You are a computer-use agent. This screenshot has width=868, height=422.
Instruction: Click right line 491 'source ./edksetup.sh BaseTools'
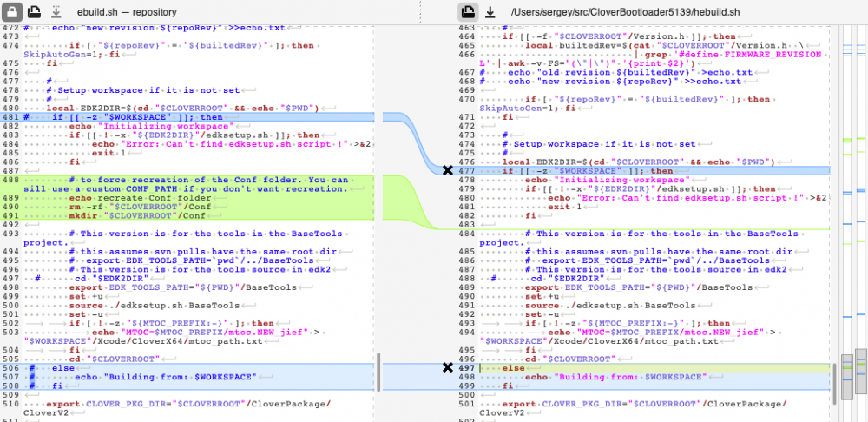(610, 305)
